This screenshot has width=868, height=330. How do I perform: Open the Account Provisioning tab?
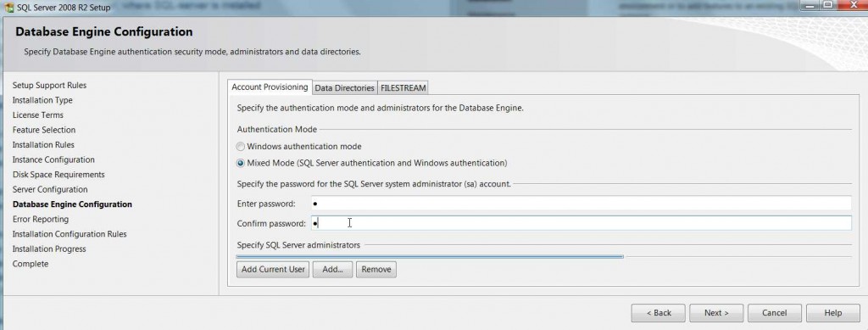coord(270,87)
